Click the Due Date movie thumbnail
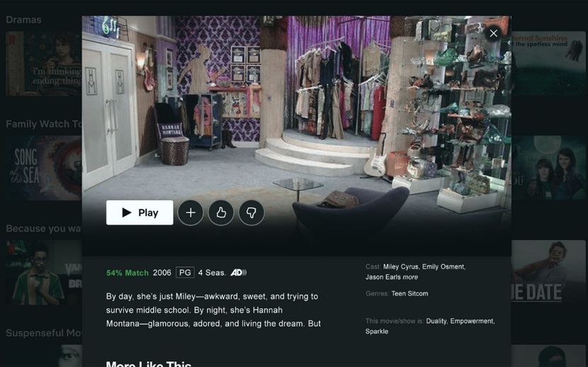The width and height of the screenshot is (588, 367). coord(550,272)
